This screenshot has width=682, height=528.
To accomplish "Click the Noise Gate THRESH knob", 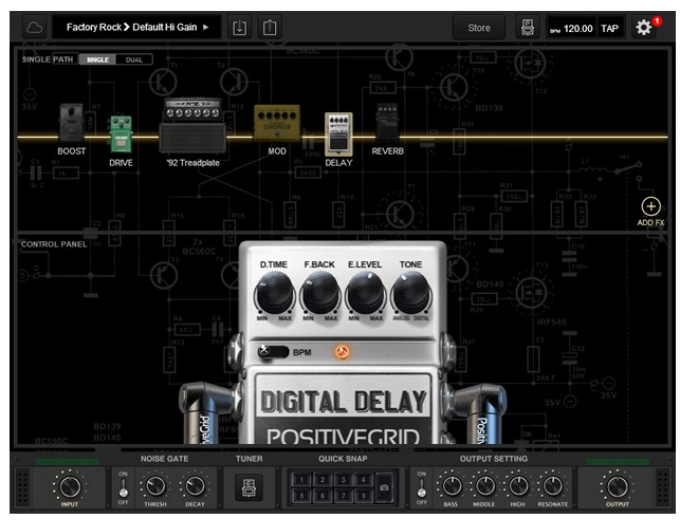I will 155,486.
